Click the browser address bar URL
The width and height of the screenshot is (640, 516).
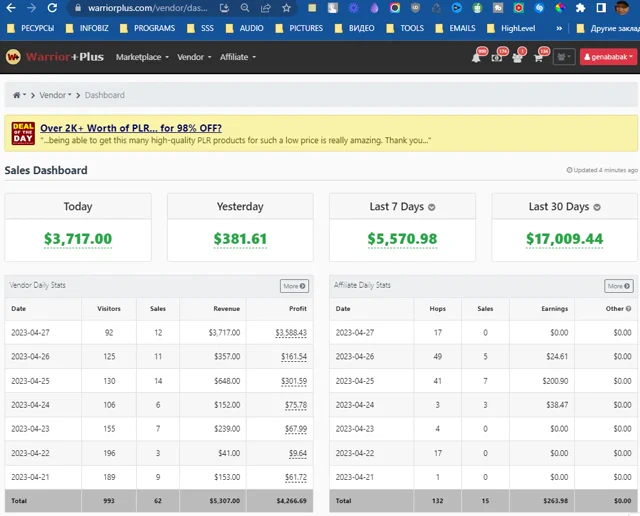pyautogui.click(x=150, y=8)
